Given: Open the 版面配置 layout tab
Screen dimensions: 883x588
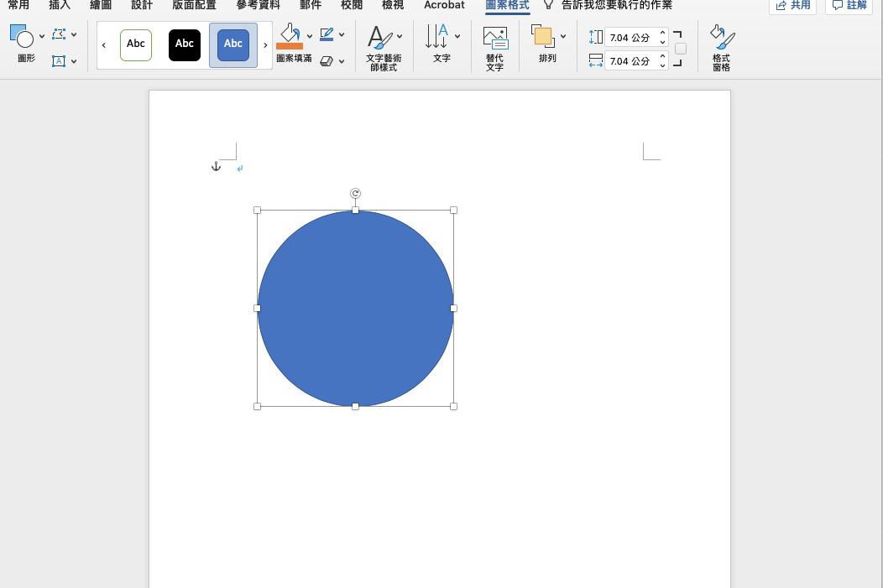Looking at the screenshot, I should (x=194, y=5).
